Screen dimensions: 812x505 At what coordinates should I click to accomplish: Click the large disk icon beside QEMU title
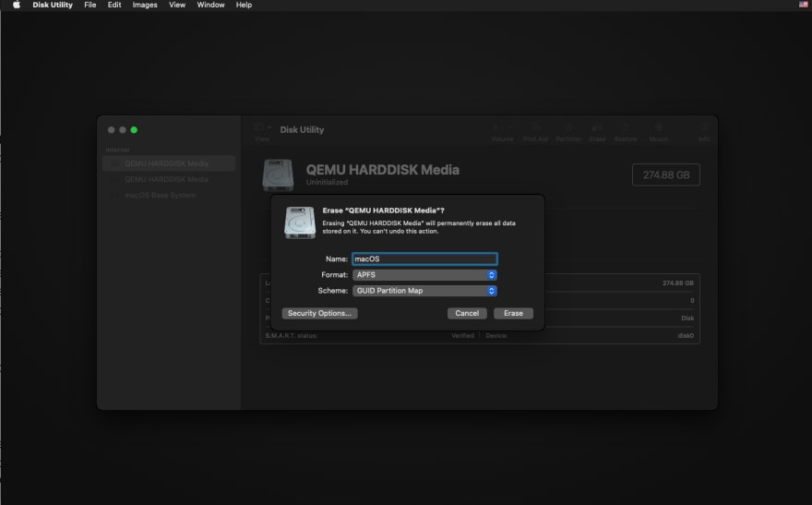tap(278, 175)
